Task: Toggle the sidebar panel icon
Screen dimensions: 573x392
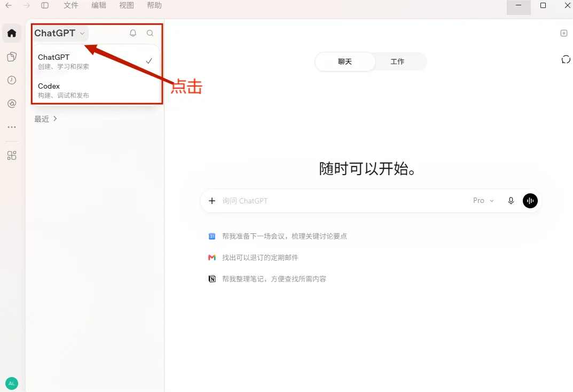Action: (x=44, y=5)
